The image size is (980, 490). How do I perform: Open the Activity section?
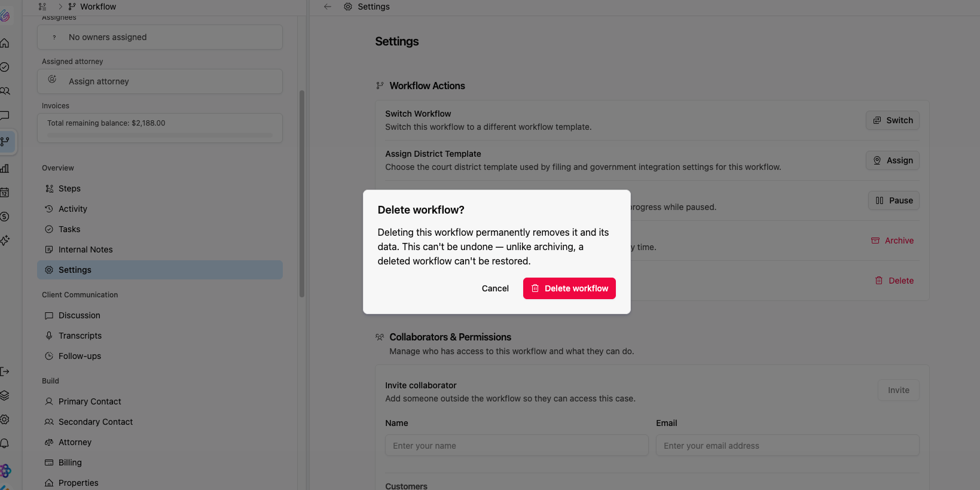point(160,209)
